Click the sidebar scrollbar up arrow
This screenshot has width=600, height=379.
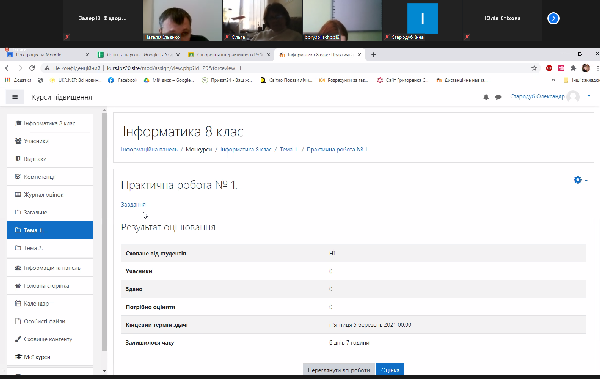point(104,111)
